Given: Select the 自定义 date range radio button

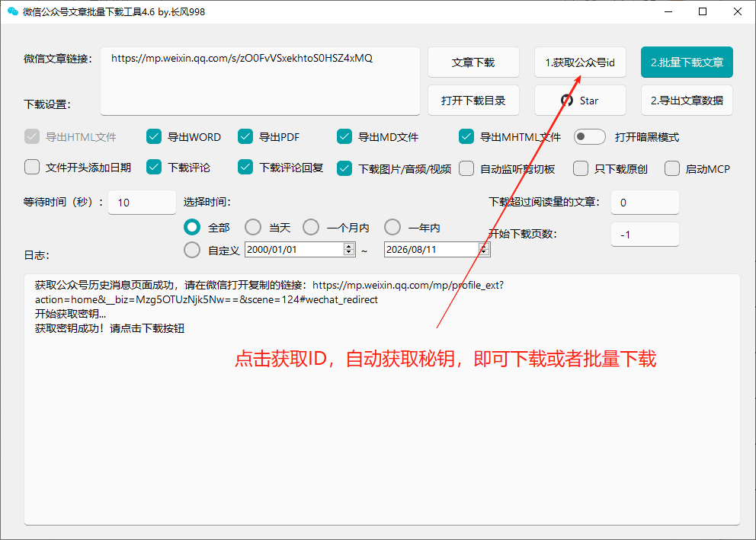Looking at the screenshot, I should pos(192,250).
